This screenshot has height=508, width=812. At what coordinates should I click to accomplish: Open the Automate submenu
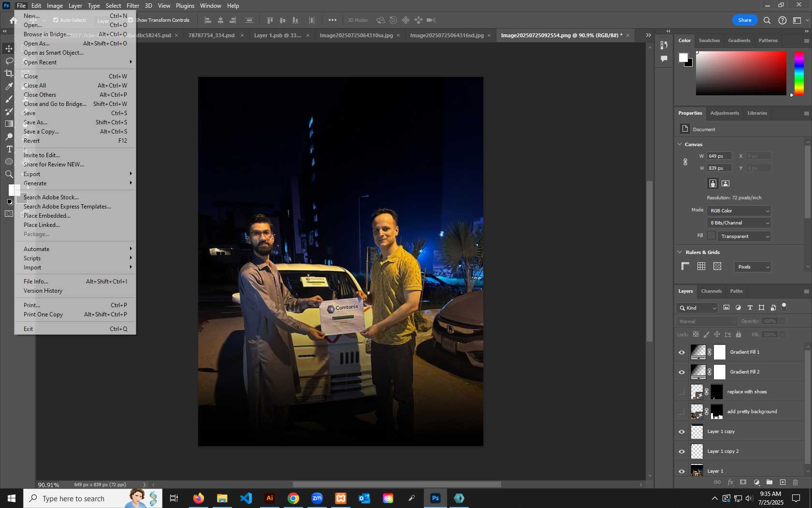pyautogui.click(x=75, y=249)
